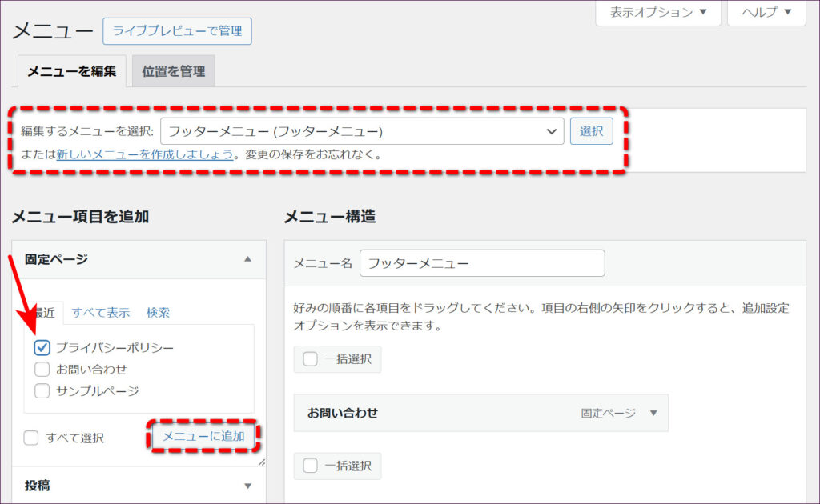Toggle the upper 一括選択 checkbox
The height and width of the screenshot is (504, 820).
pos(310,359)
